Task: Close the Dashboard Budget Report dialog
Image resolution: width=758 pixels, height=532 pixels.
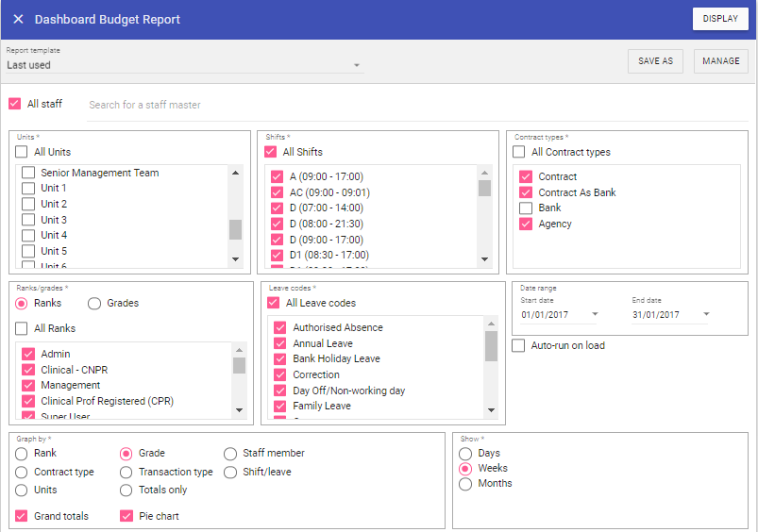Action: coord(18,19)
